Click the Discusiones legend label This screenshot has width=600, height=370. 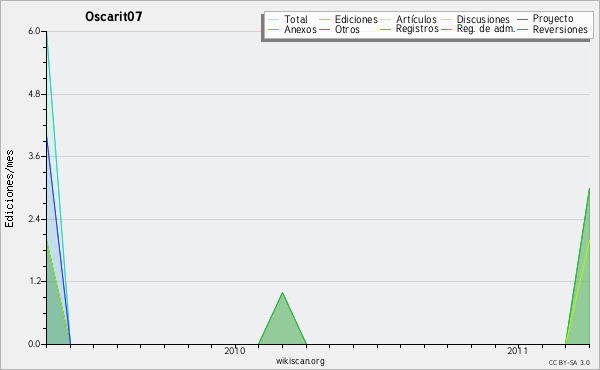click(483, 19)
